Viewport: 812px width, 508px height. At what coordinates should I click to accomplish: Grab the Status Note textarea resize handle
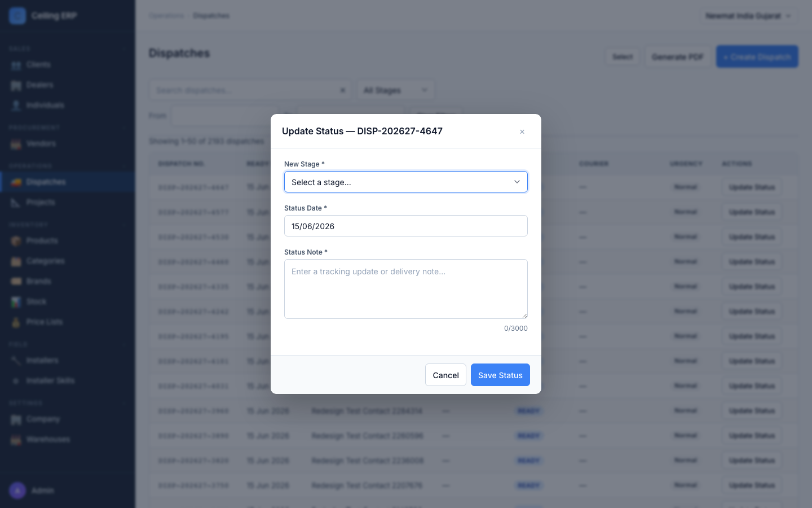click(524, 316)
